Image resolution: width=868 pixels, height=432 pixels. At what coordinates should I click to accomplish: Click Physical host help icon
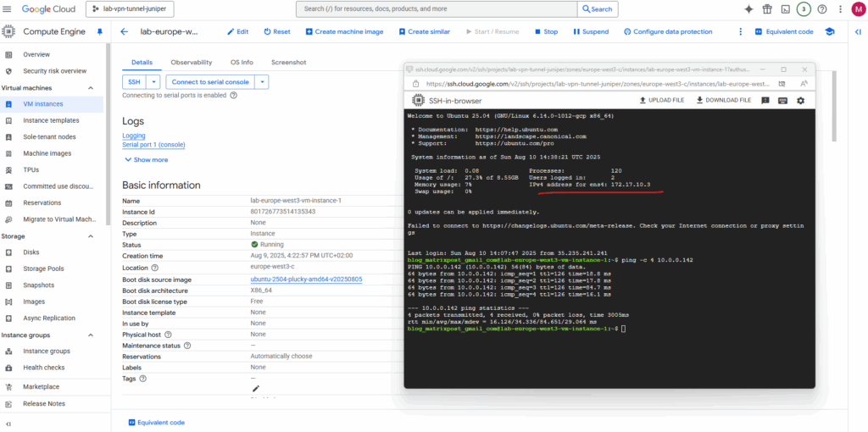point(169,335)
